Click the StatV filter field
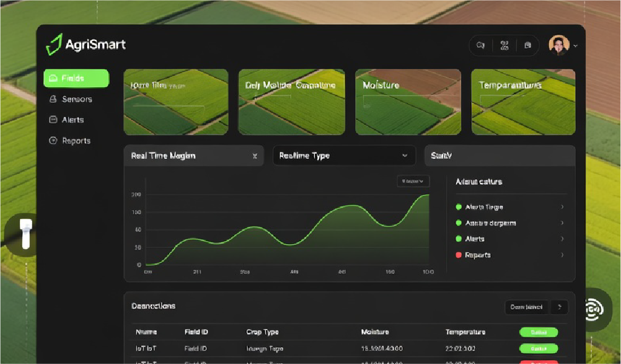 [x=500, y=156]
